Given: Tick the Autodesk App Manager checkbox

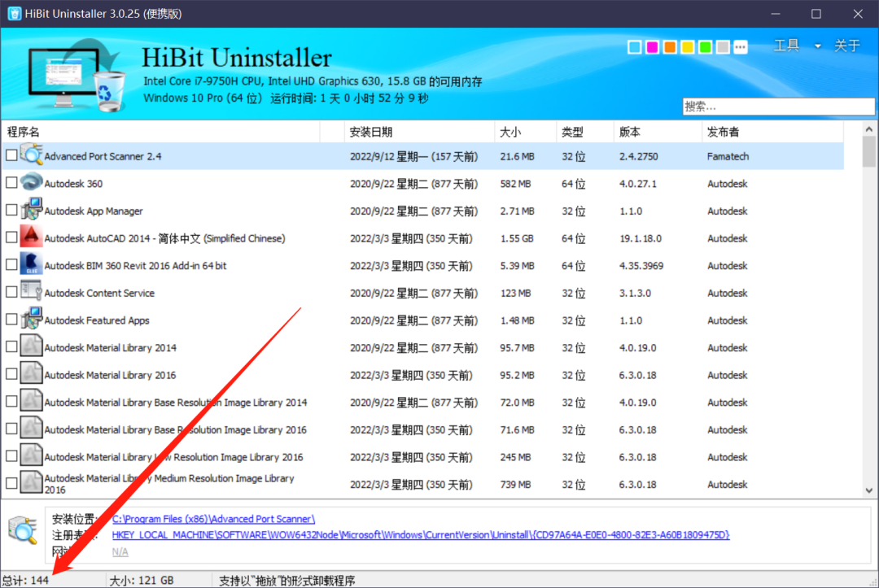Looking at the screenshot, I should click(11, 210).
